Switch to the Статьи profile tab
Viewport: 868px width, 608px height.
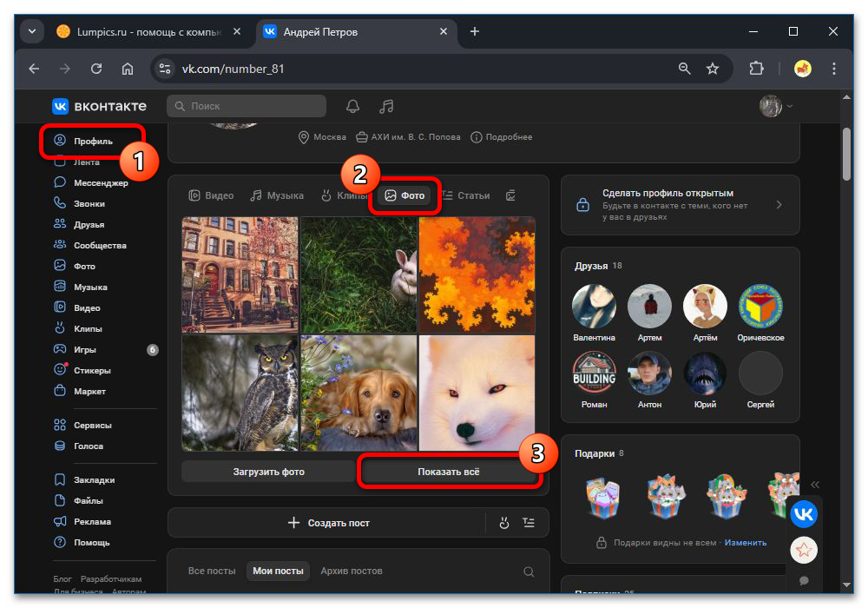(465, 195)
